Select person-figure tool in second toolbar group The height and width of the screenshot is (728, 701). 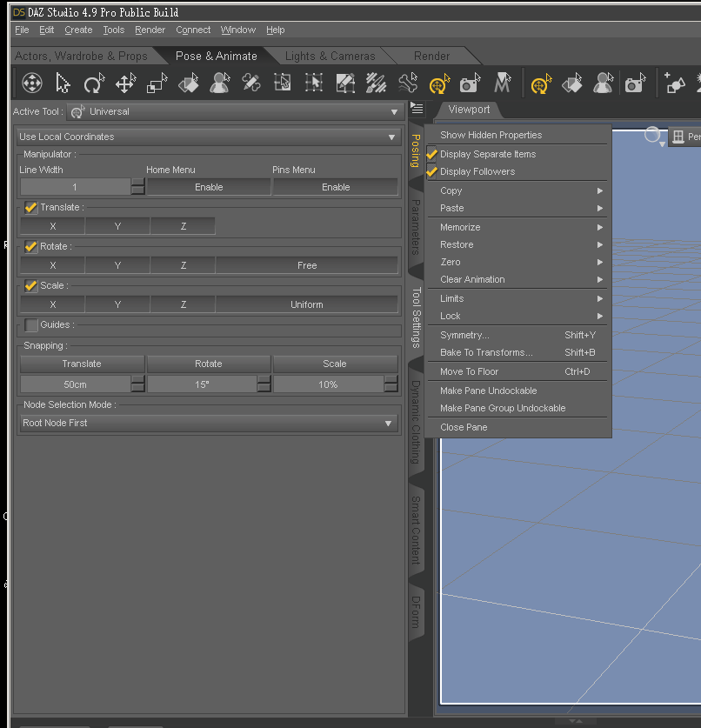coord(603,83)
